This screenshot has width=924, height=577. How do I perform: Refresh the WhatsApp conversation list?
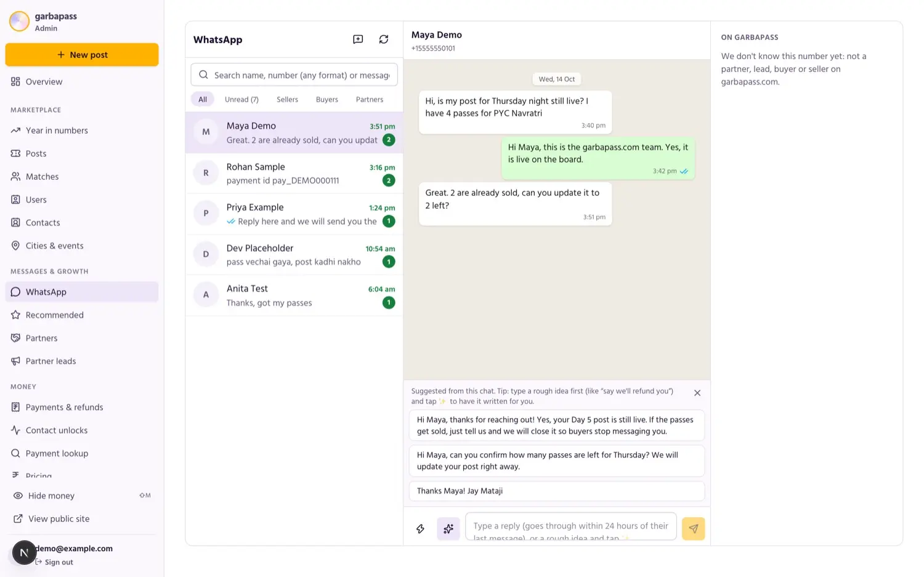click(x=384, y=39)
